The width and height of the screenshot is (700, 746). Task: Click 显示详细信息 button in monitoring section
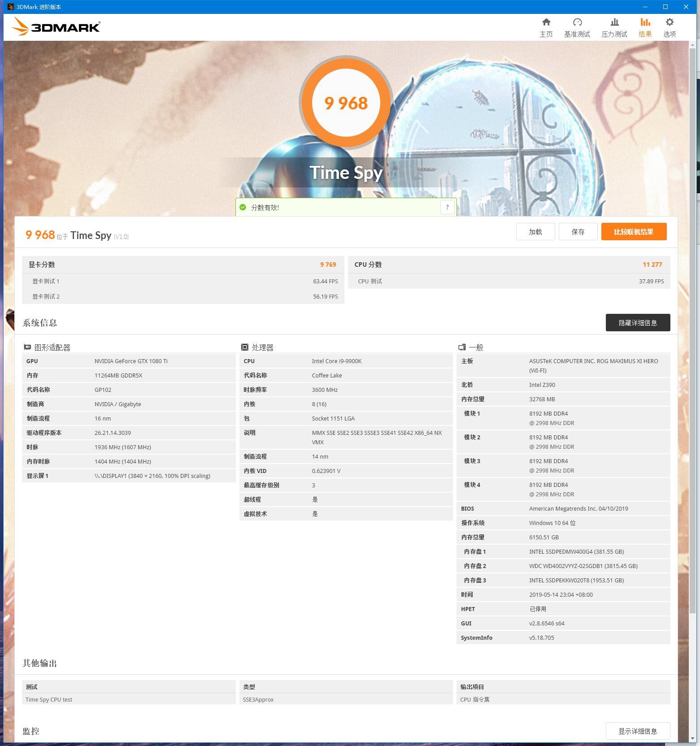pos(638,731)
